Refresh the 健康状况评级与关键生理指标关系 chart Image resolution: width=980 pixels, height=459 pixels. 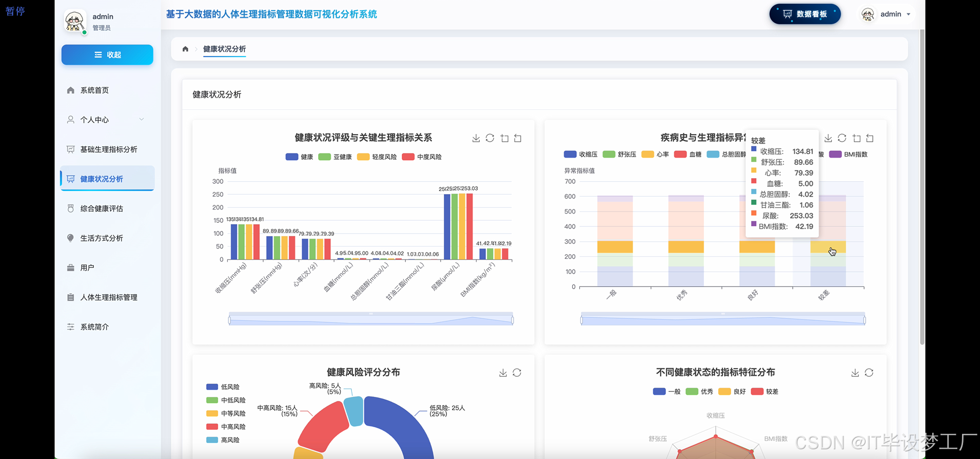point(490,138)
